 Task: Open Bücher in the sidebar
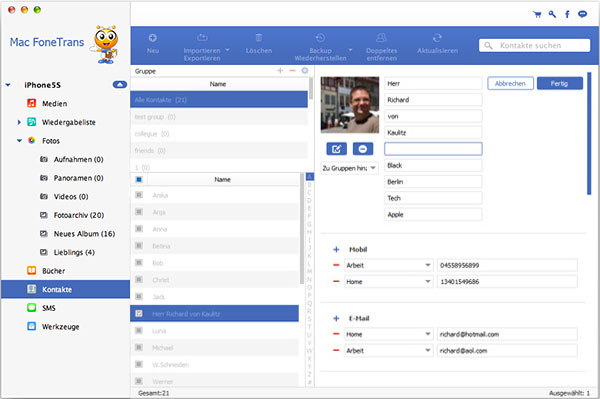(x=53, y=271)
